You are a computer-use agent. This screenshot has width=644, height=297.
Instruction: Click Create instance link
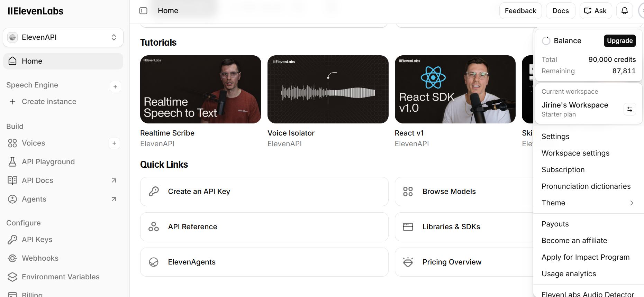(49, 102)
